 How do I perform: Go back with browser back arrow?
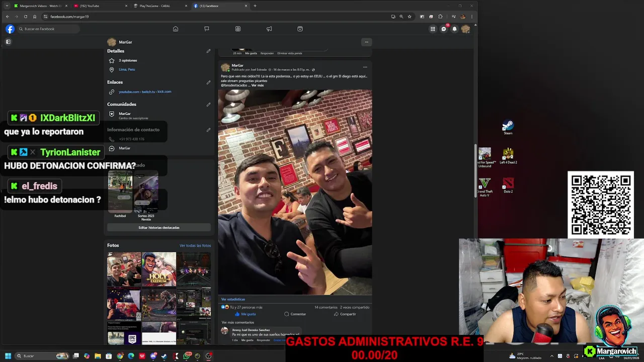click(8, 17)
